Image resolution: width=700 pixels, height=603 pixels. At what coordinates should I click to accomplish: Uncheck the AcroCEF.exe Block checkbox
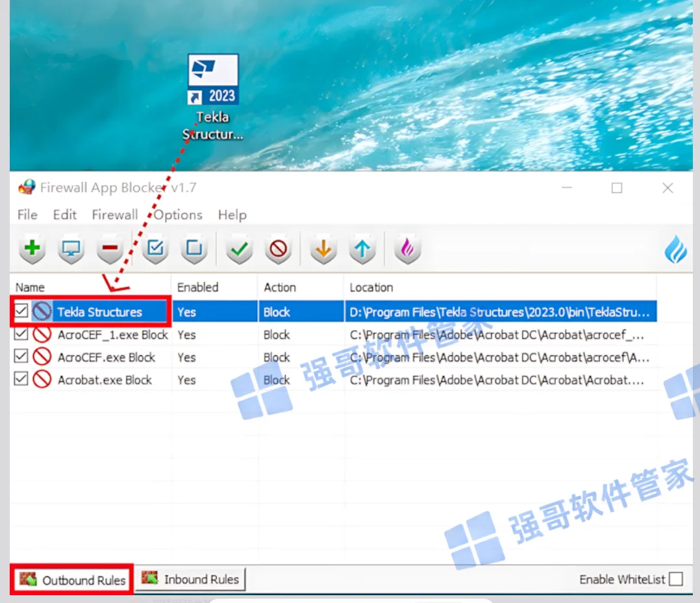pyautogui.click(x=21, y=356)
